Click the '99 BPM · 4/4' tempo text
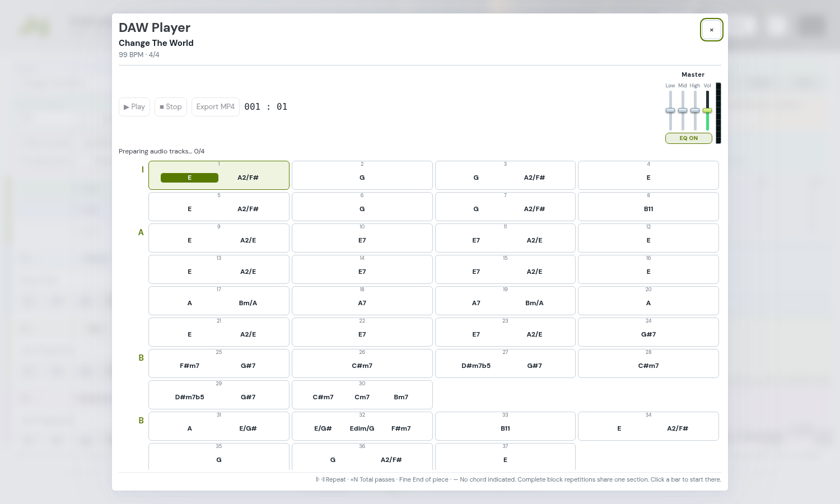The width and height of the screenshot is (840, 504). pos(139,55)
